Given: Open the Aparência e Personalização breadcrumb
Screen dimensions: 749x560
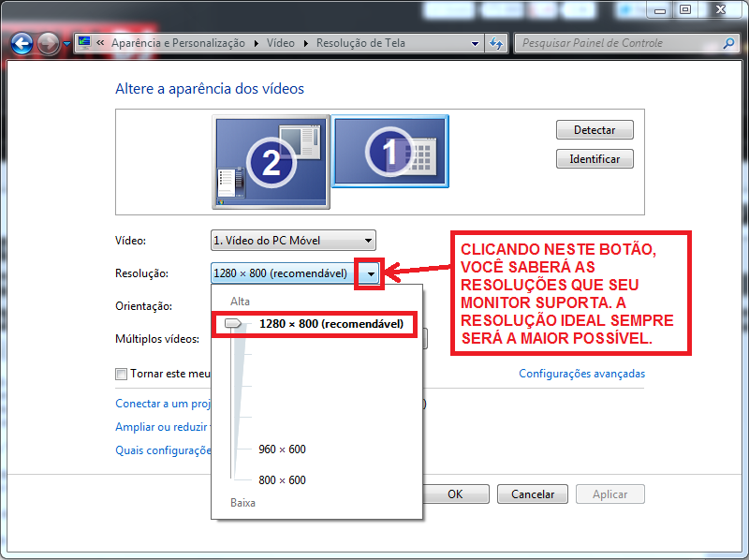Looking at the screenshot, I should click(178, 43).
